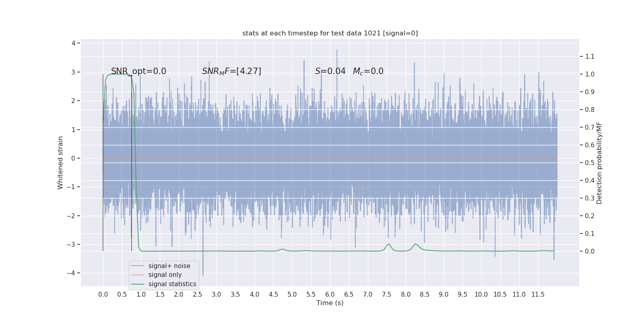Click x-axis tick label 1.0
The image size is (644, 322).
pyautogui.click(x=141, y=294)
